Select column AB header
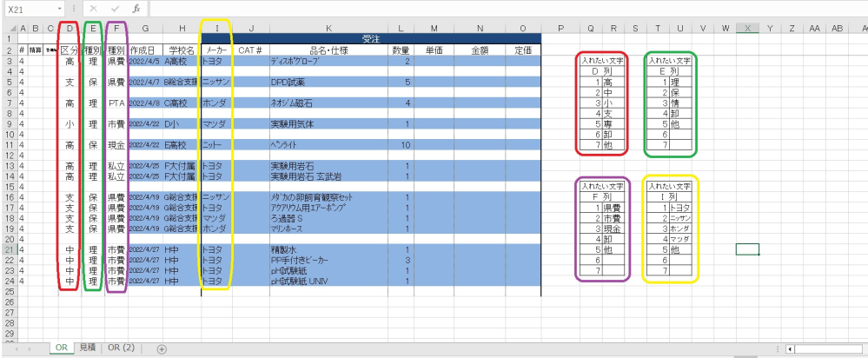This screenshot has height=358, width=868. 838,29
